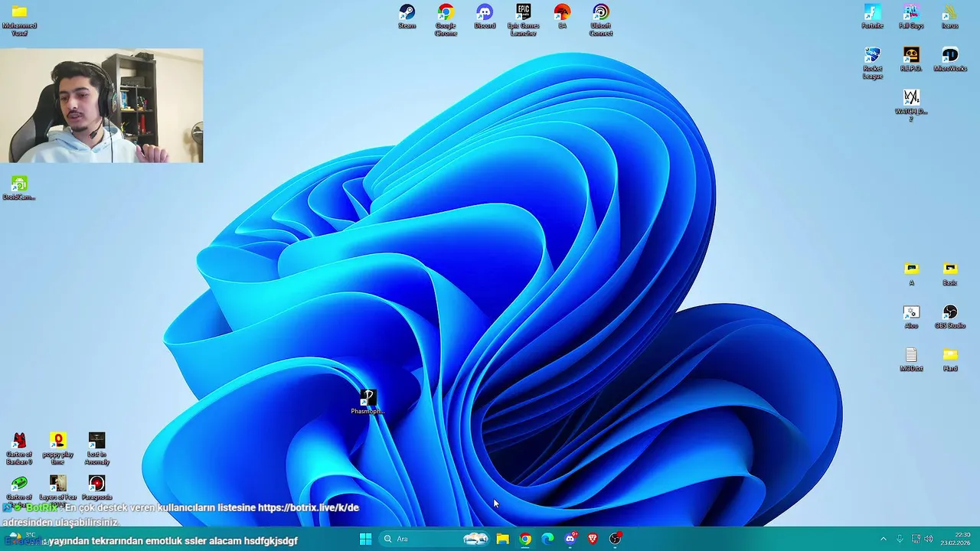Select the desktop folder named A

tap(911, 273)
